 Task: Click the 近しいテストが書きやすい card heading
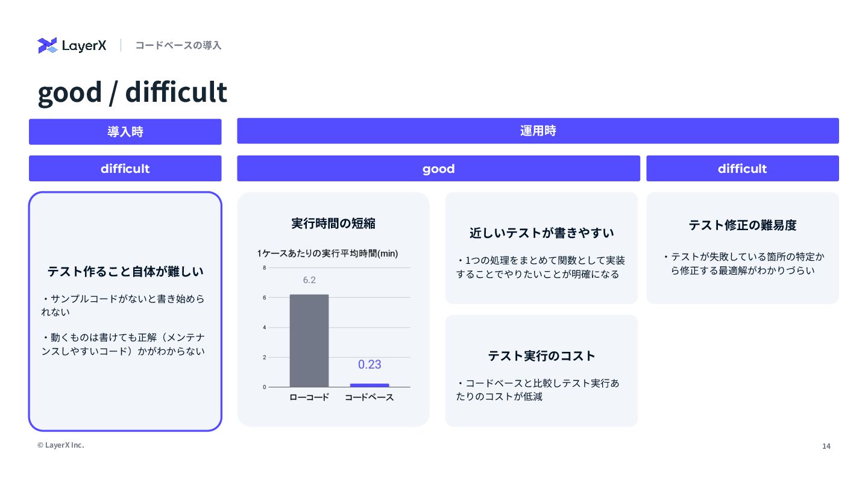coord(541,233)
